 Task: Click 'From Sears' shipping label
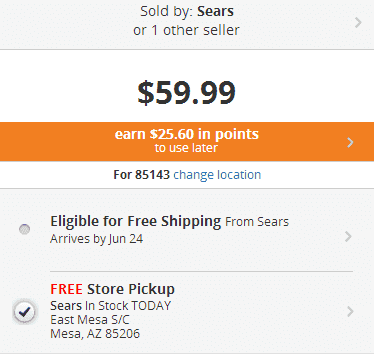[257, 222]
